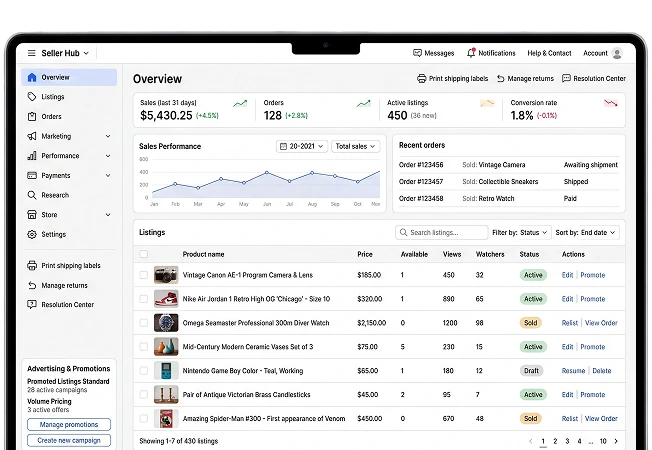Viewport: 652px width, 450px height.
Task: Expand the Store sidebar section chevron
Action: click(108, 215)
